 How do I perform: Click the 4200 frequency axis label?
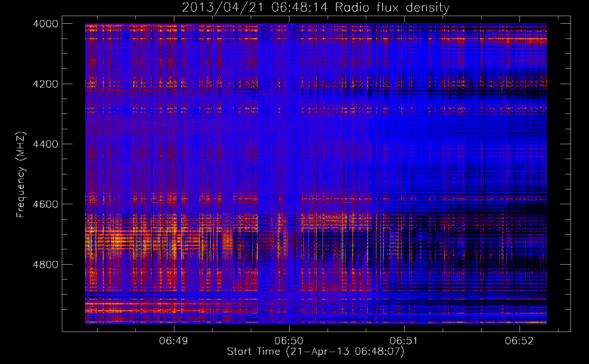point(45,84)
